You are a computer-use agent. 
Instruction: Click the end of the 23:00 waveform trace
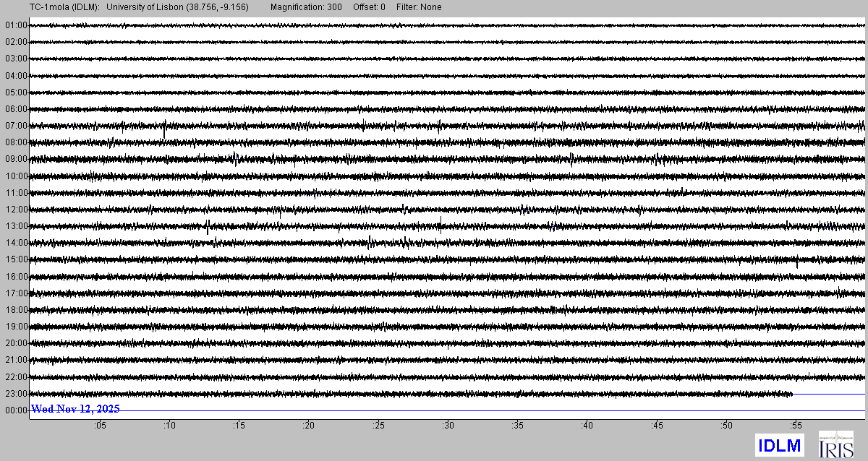(791, 394)
